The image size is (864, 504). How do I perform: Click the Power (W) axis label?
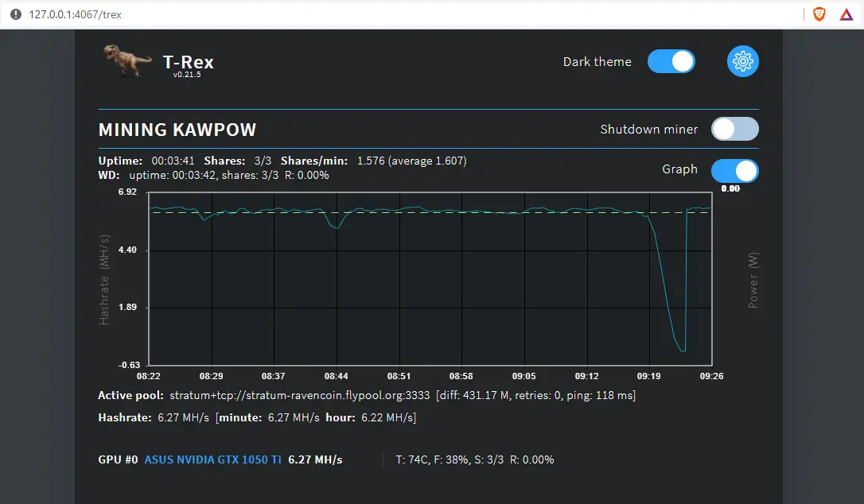(x=753, y=280)
